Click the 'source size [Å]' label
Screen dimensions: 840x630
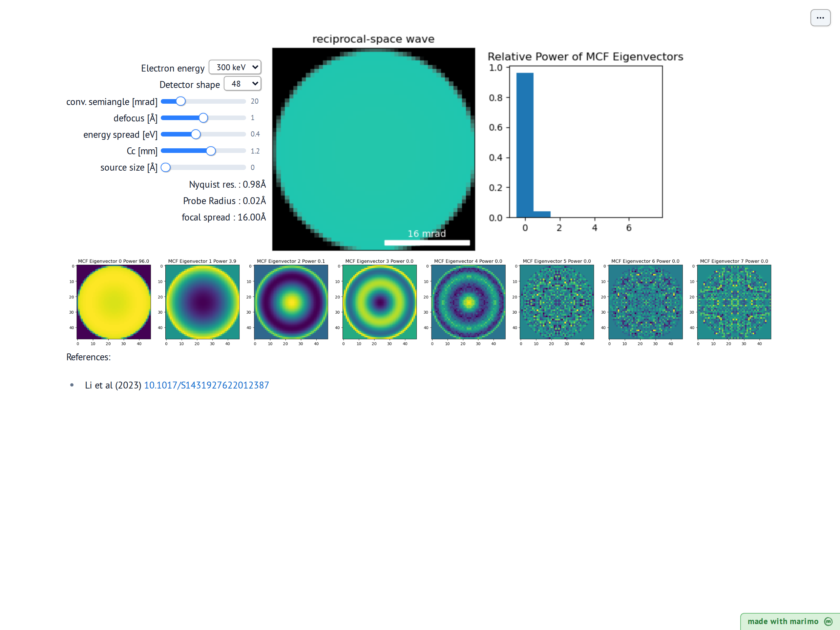tap(129, 167)
